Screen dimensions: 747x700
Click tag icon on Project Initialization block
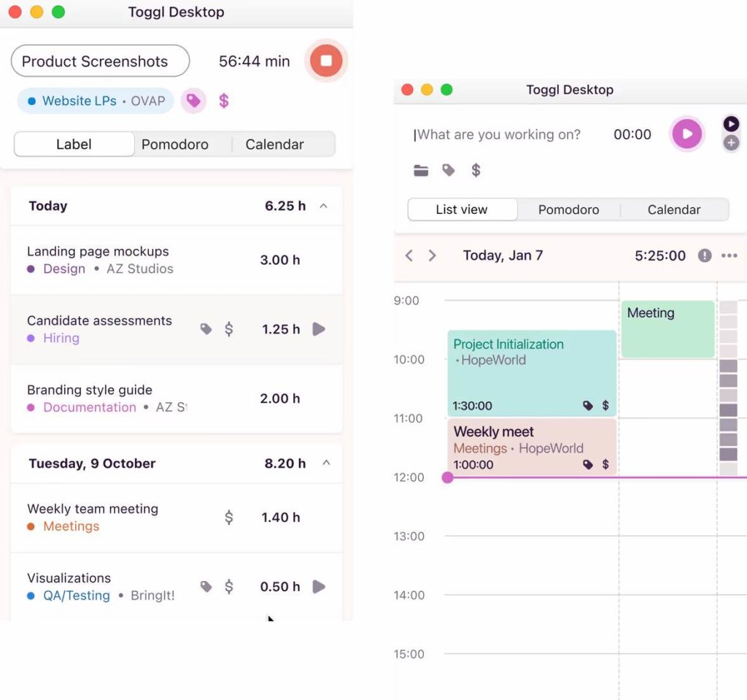click(588, 406)
